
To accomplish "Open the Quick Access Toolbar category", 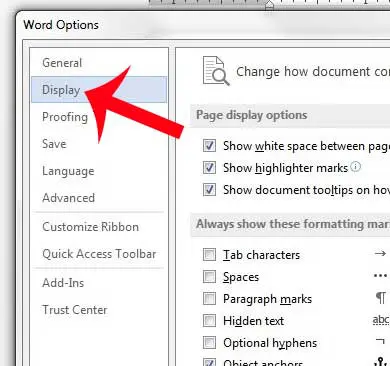I will coord(99,254).
